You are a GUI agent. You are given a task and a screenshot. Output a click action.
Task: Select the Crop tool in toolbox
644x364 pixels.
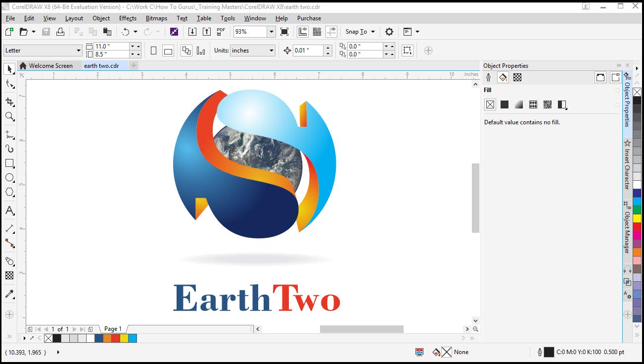coord(9,102)
